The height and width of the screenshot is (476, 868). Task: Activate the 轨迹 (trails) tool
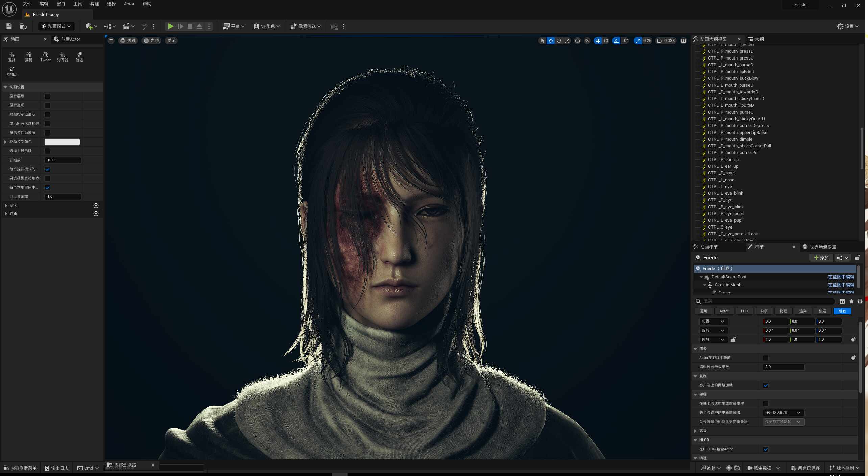pyautogui.click(x=79, y=56)
